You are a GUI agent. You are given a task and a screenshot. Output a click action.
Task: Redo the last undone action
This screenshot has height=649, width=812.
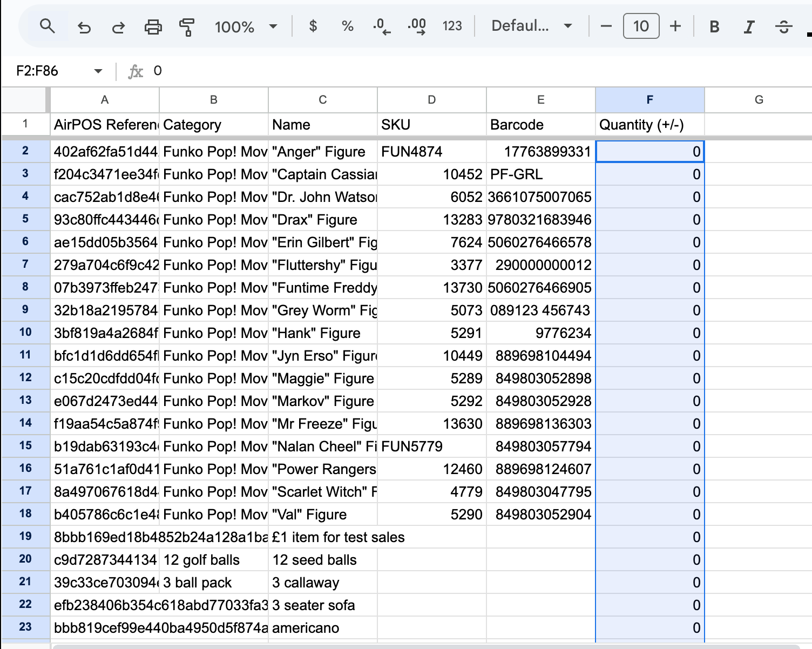(x=118, y=26)
